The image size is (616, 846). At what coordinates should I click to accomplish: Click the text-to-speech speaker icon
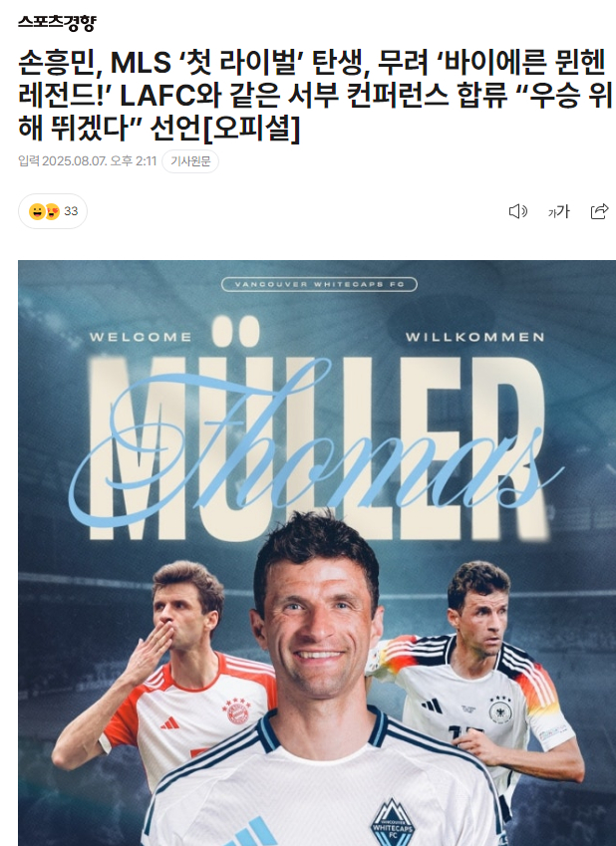(x=517, y=211)
